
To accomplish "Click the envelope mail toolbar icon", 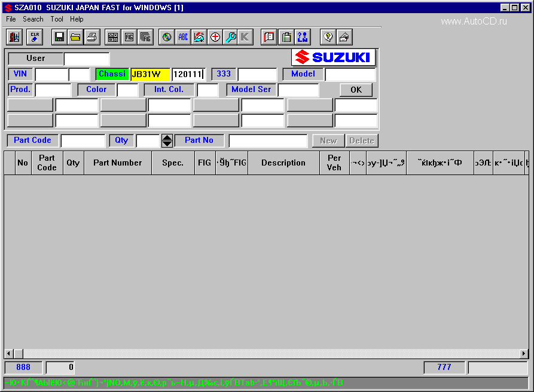I will 344,37.
